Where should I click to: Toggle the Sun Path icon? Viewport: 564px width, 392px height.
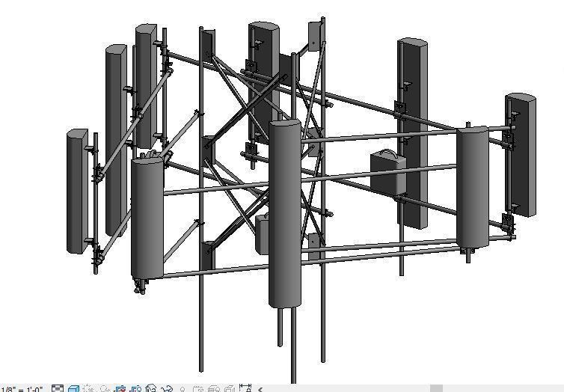pos(88,389)
